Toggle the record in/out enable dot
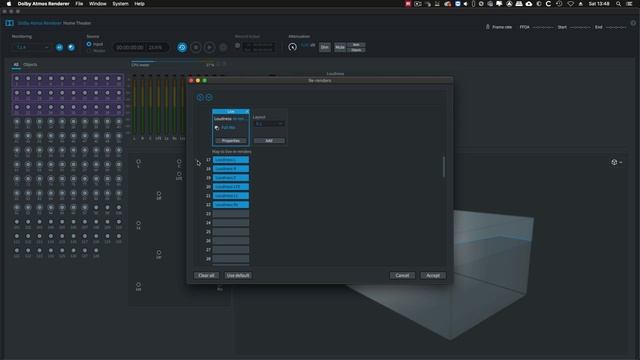640x360 pixels. click(x=238, y=46)
